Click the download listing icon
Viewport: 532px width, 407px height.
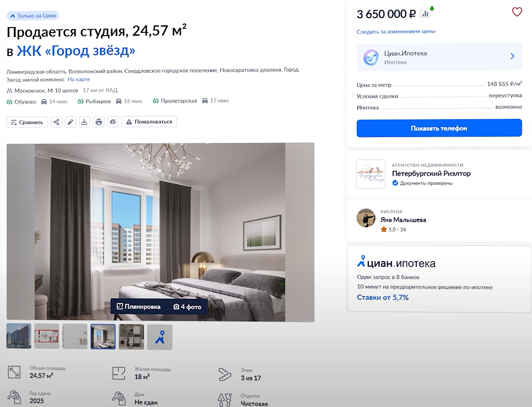click(x=85, y=122)
